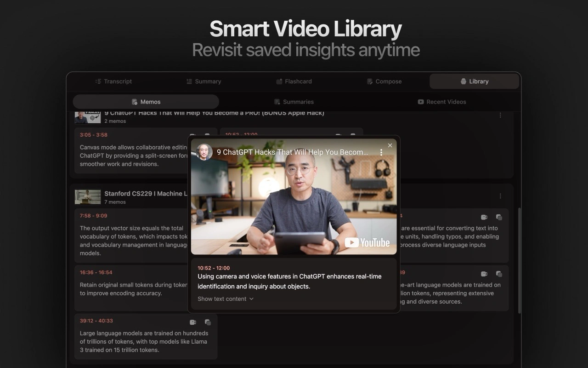588x368 pixels.
Task: Click the 16:36 - 16:54 timestamp
Action: pyautogui.click(x=96, y=272)
